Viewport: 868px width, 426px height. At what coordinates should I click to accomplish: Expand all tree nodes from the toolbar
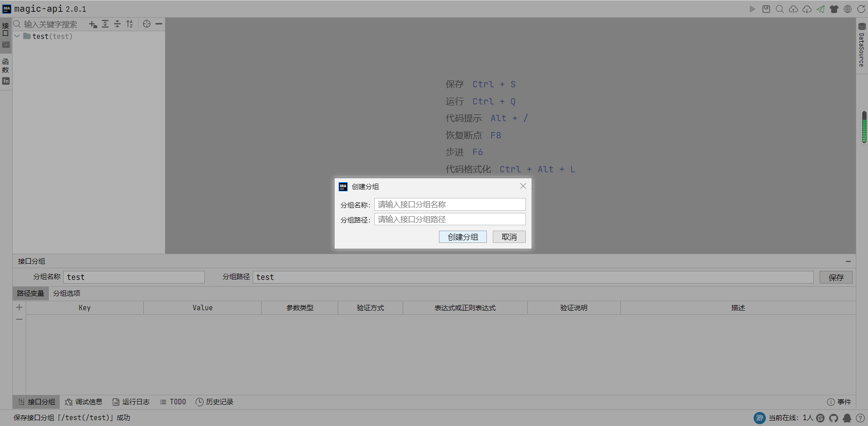click(105, 24)
